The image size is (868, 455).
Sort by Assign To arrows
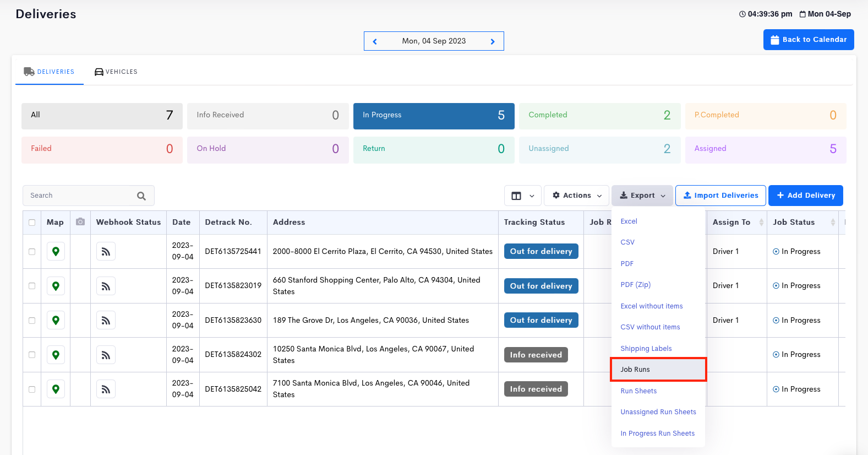(x=761, y=222)
